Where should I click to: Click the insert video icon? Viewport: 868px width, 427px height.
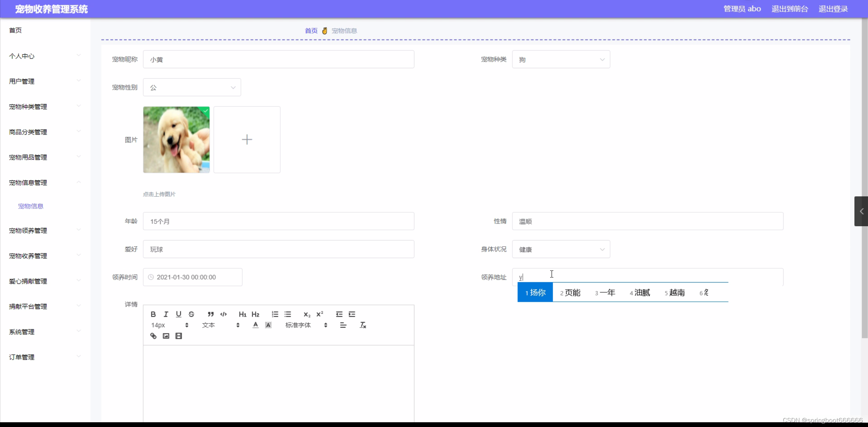[179, 336]
